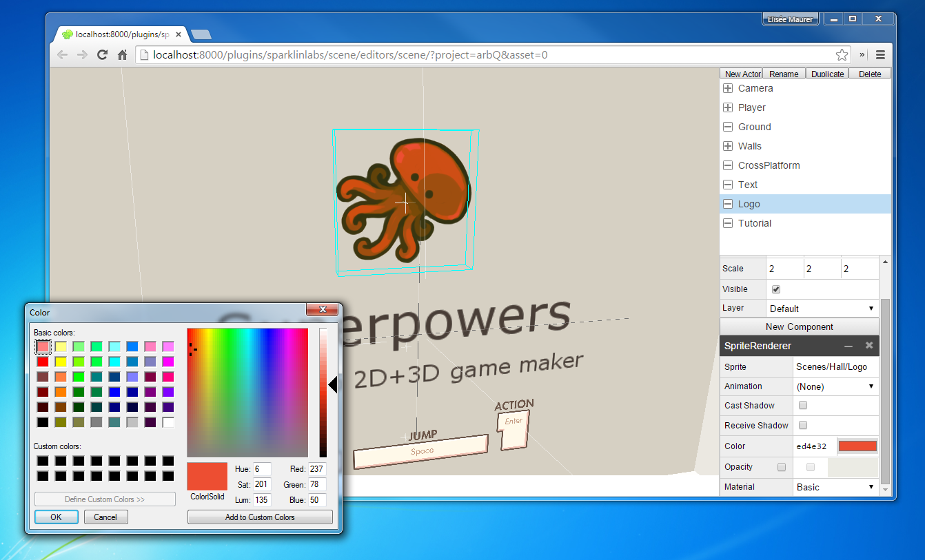Click the ed4e32 hex color field
Image resolution: width=925 pixels, height=560 pixels.
[x=815, y=446]
